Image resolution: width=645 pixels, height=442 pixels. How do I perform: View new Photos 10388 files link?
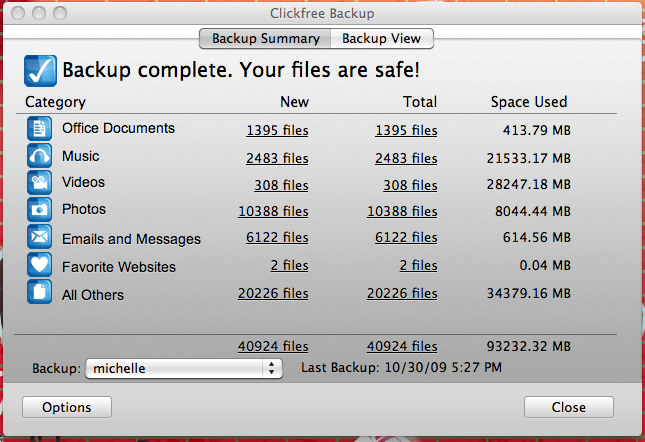point(273,210)
